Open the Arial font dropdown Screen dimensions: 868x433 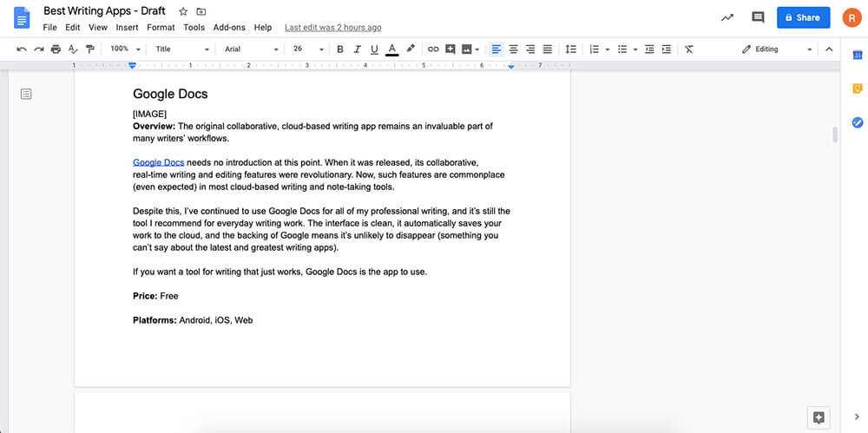pyautogui.click(x=251, y=49)
